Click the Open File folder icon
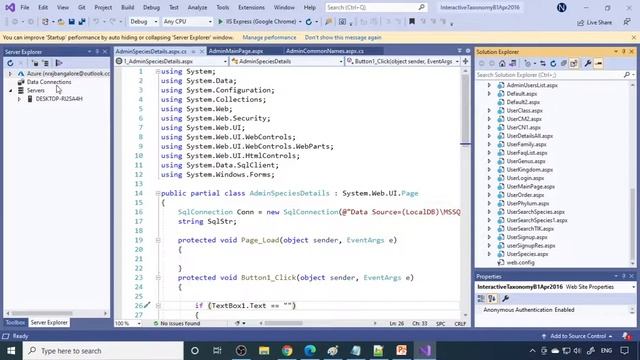 click(x=61, y=22)
